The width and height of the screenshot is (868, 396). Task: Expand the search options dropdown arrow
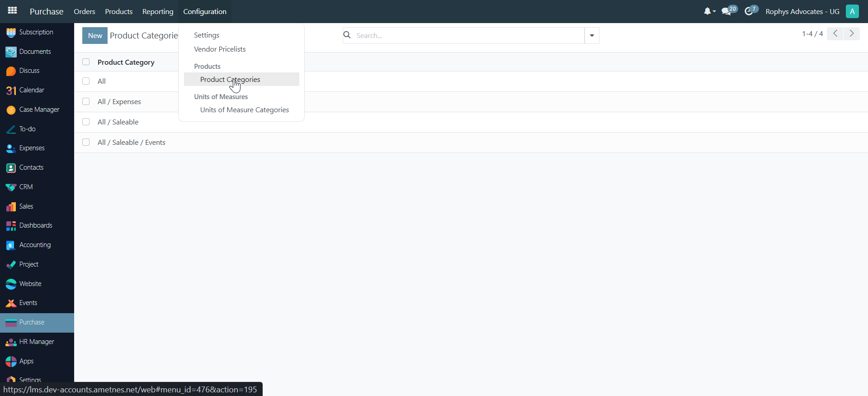tap(592, 35)
